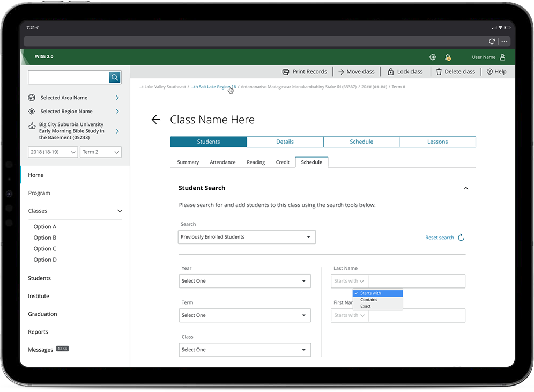
Task: Click the Last Name text field
Action: click(417, 281)
